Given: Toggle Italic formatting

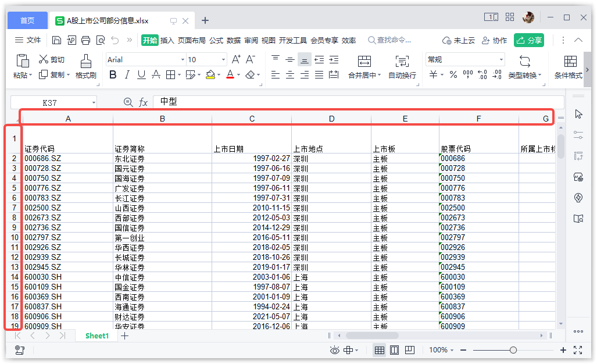Looking at the screenshot, I should (x=127, y=74).
